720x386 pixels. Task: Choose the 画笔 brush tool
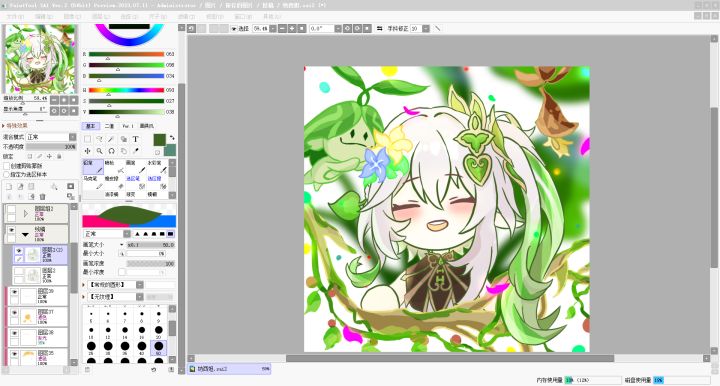coord(135,167)
